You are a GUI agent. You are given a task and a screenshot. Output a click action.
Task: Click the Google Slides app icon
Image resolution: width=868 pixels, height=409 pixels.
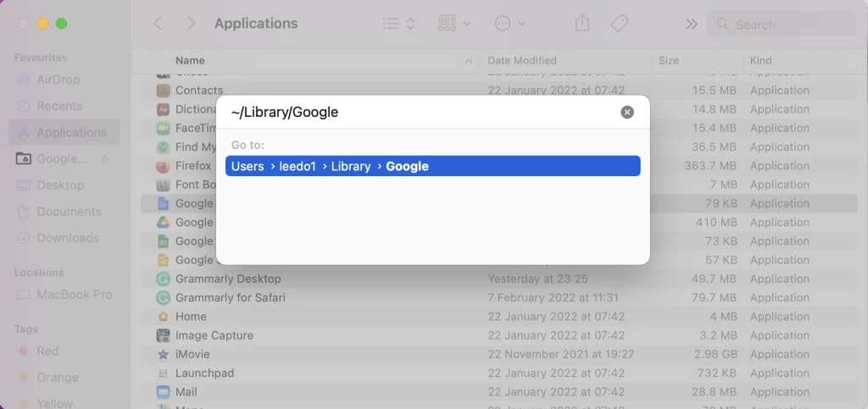(163, 260)
